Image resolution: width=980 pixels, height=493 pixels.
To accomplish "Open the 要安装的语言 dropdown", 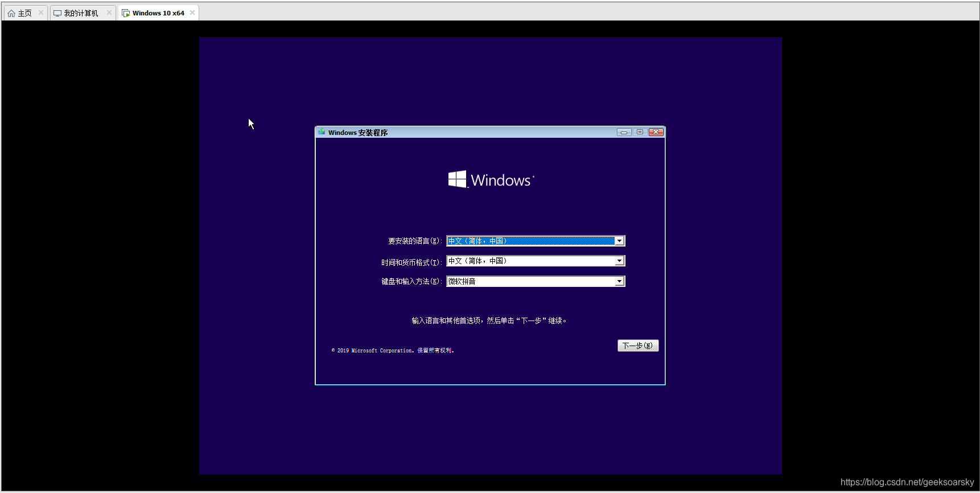I will [536, 241].
